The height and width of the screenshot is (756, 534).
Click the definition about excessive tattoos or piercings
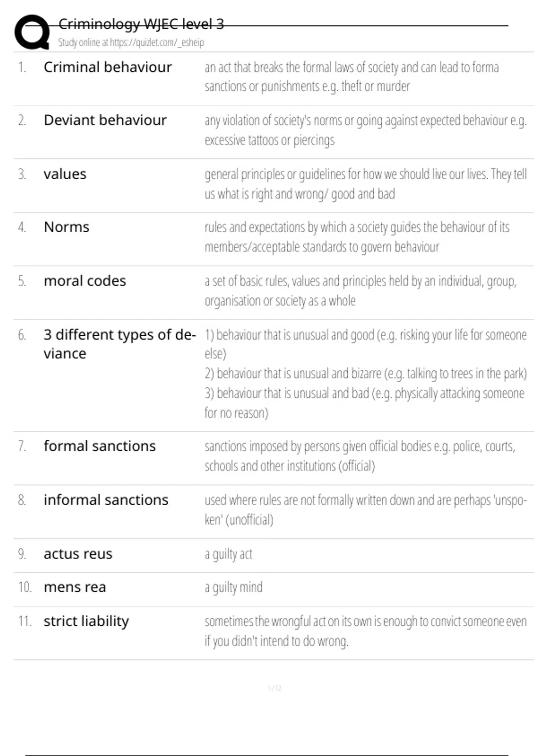(365, 130)
